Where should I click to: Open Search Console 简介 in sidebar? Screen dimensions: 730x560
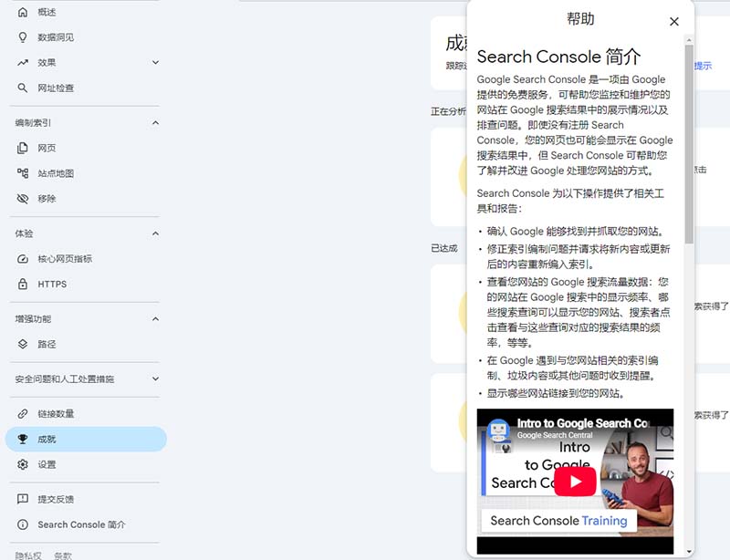[x=86, y=524]
